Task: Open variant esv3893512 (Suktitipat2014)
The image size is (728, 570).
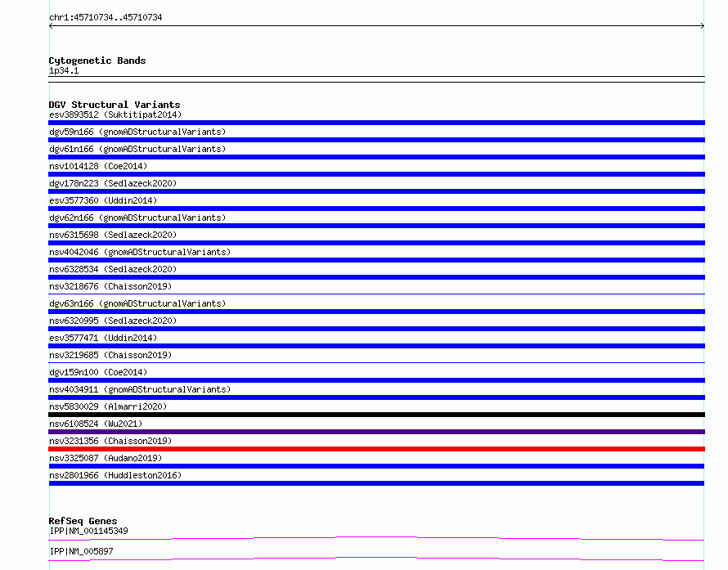Action: pyautogui.click(x=115, y=114)
